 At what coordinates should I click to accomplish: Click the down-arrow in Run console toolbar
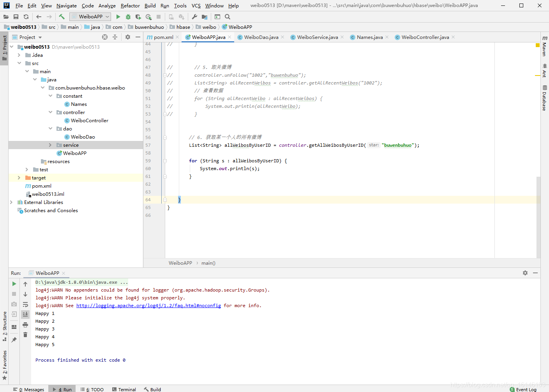(25, 294)
